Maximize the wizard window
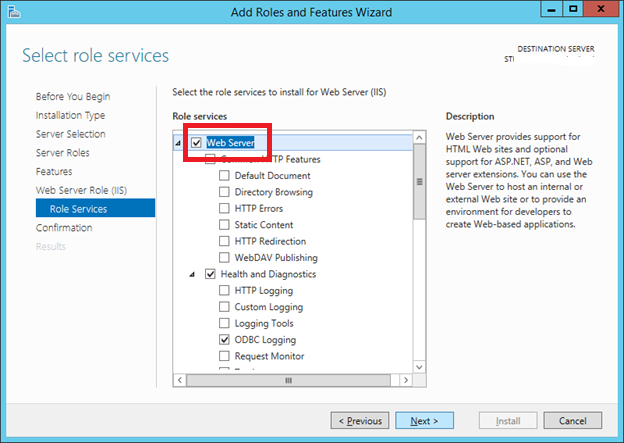 point(573,9)
